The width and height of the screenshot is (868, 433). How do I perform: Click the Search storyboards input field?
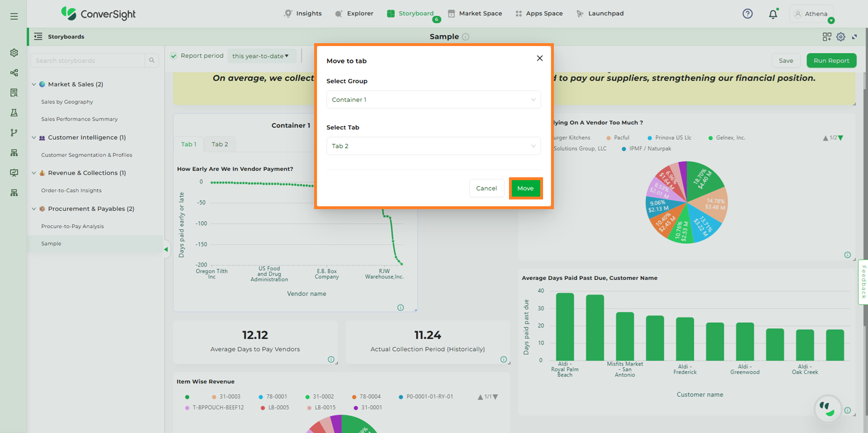click(88, 61)
